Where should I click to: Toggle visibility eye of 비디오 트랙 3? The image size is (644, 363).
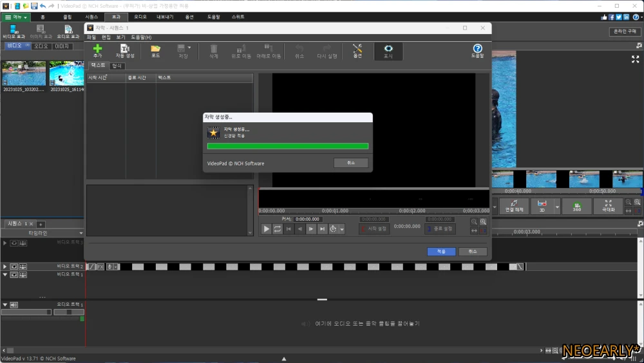coord(14,243)
